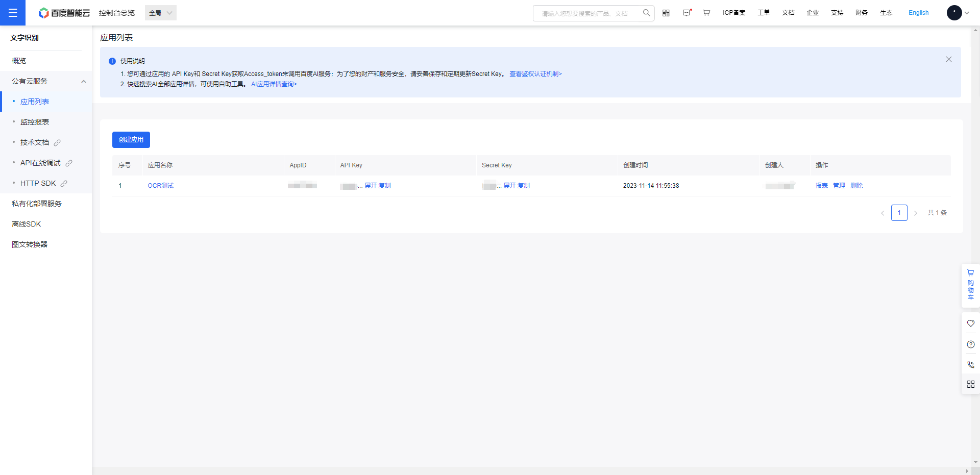
Task: Click the link icon next to API在线调试
Action: click(69, 163)
